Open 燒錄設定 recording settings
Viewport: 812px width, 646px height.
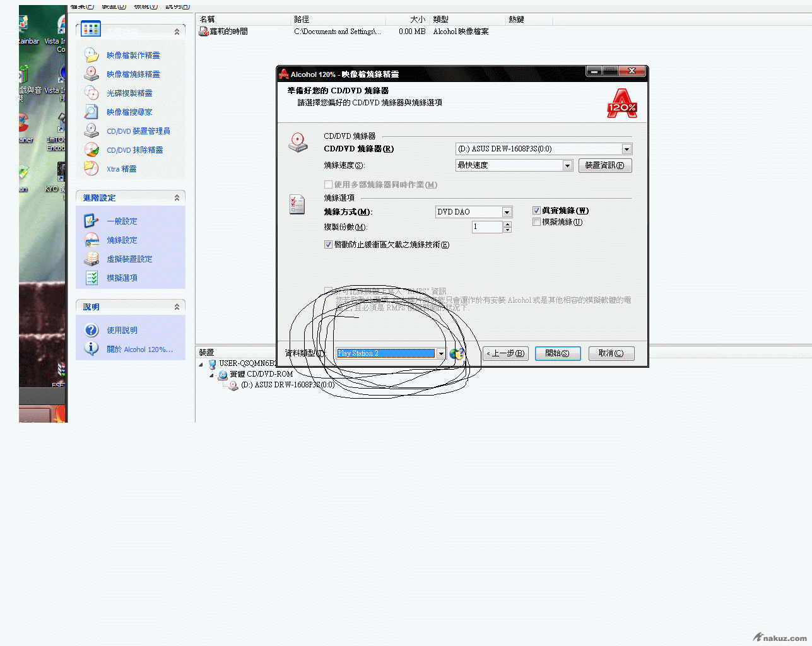(x=122, y=240)
